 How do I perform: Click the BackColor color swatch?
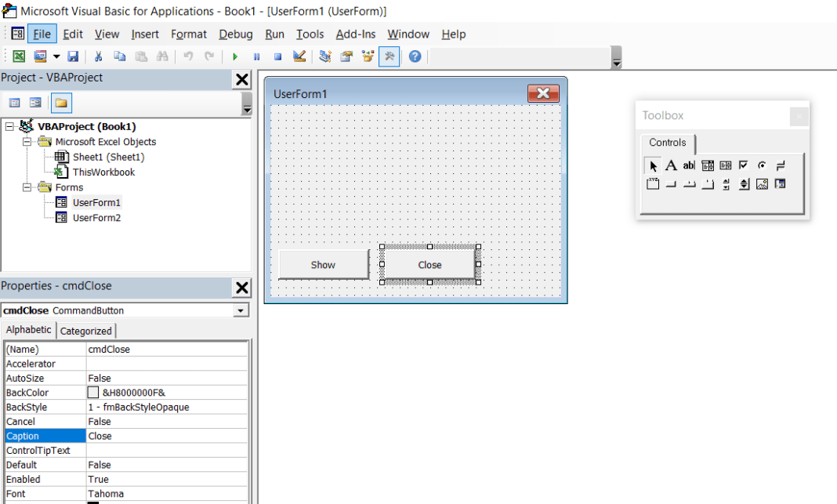click(92, 392)
